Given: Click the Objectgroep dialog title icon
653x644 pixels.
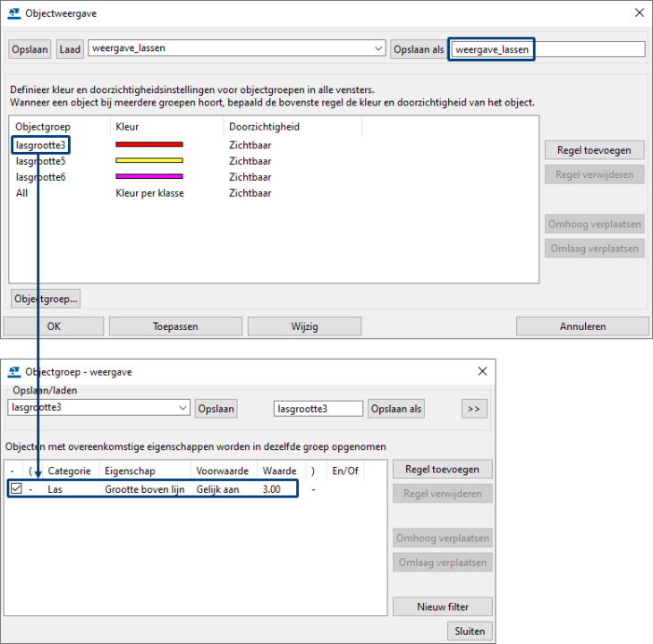Looking at the screenshot, I should click(15, 371).
